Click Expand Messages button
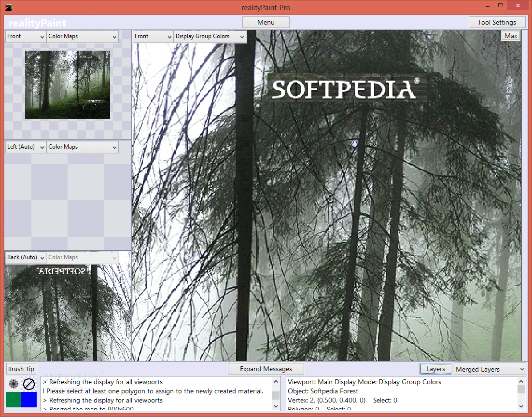The width and height of the screenshot is (532, 417). 266,369
